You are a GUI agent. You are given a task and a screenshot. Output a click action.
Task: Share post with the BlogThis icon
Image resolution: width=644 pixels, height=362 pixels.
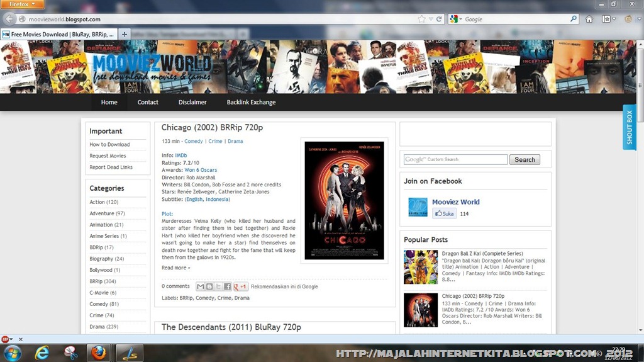point(209,286)
